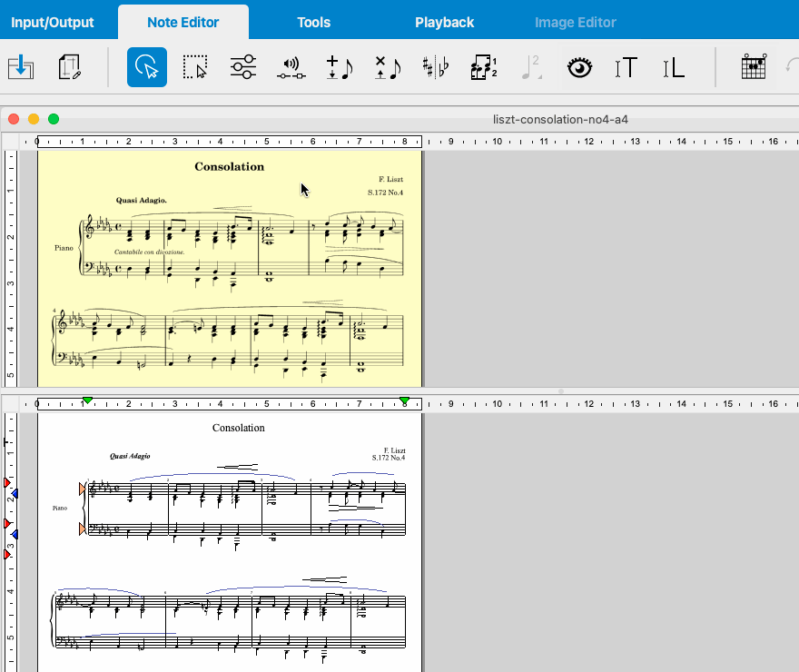Click the bold Consolation title in scan
The height and width of the screenshot is (672, 799).
[230, 166]
